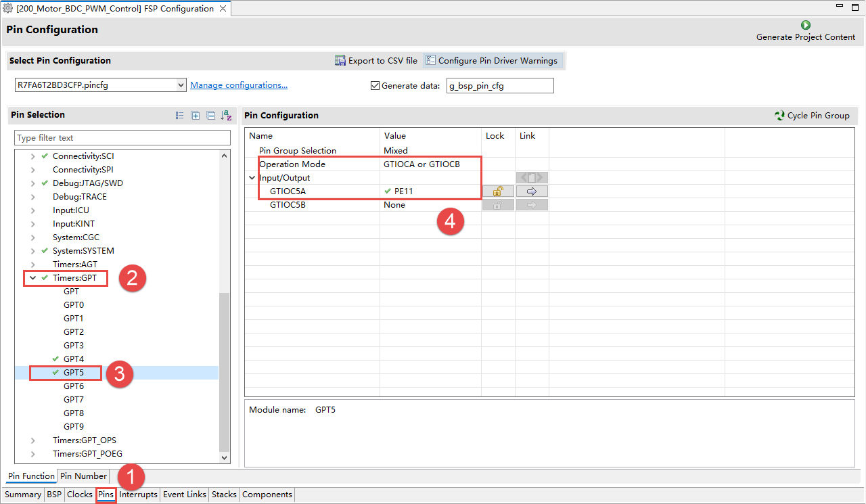Click the Name column header
Image resolution: width=866 pixels, height=504 pixels.
312,136
